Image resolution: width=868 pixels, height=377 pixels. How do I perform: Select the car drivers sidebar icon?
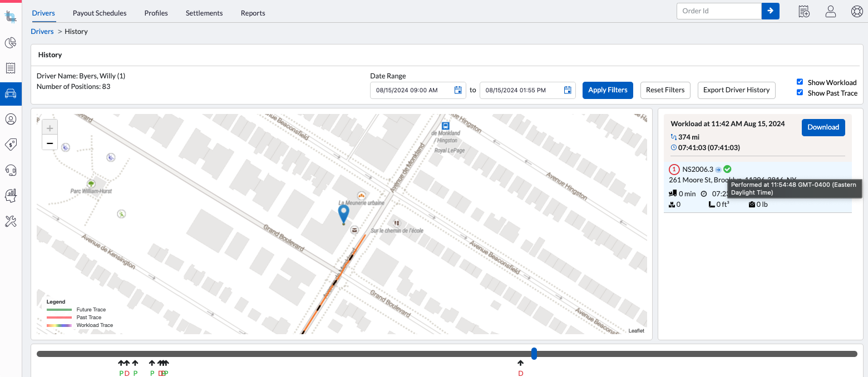[x=11, y=93]
